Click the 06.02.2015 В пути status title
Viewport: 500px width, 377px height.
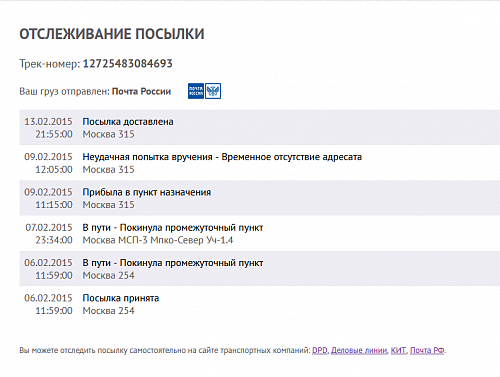click(173, 263)
